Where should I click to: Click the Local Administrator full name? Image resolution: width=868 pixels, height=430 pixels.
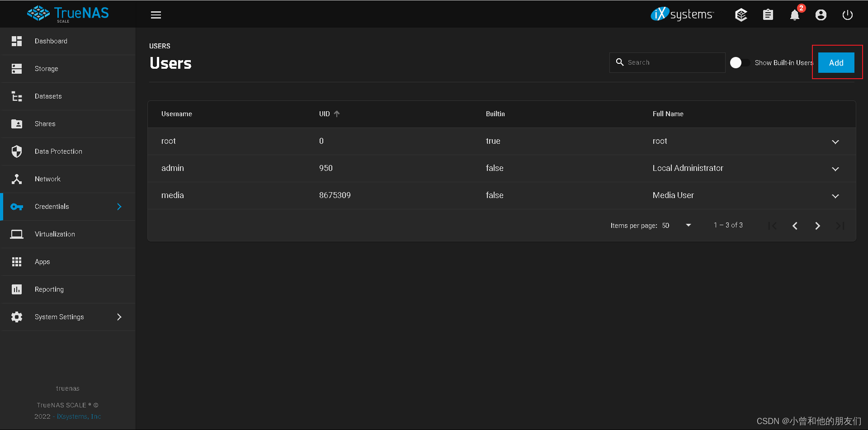688,168
